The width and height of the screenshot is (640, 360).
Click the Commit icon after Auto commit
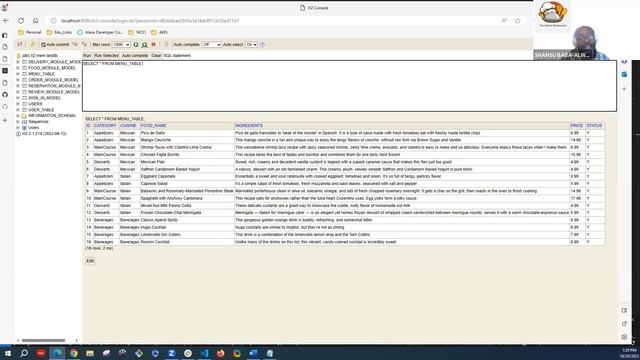(x=75, y=44)
